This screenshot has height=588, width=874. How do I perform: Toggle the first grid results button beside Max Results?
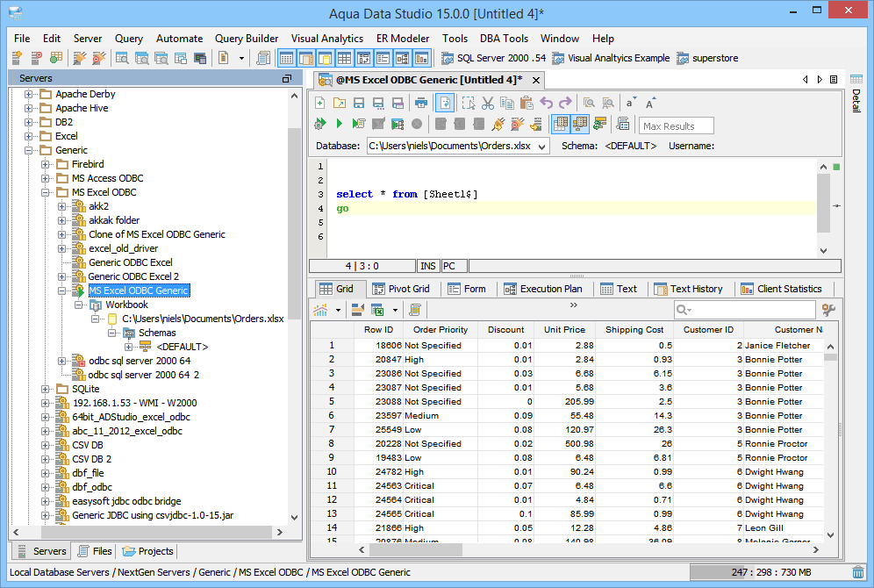[560, 125]
